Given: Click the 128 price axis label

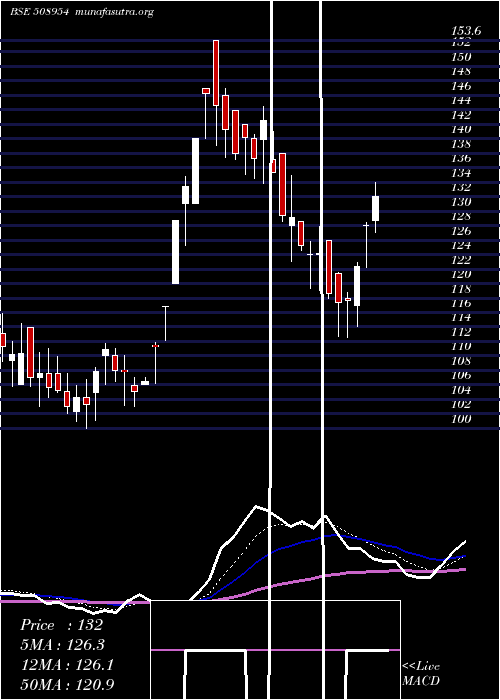Looking at the screenshot, I should pyautogui.click(x=461, y=217).
